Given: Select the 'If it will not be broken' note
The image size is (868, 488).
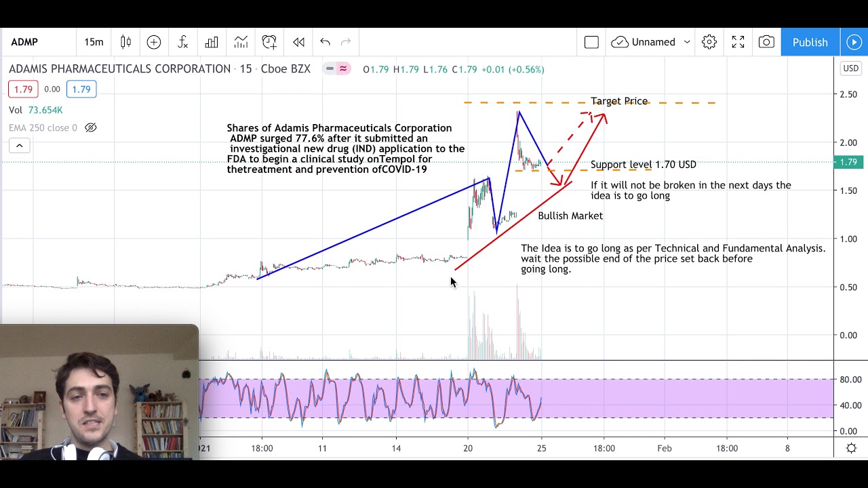Looking at the screenshot, I should click(691, 190).
